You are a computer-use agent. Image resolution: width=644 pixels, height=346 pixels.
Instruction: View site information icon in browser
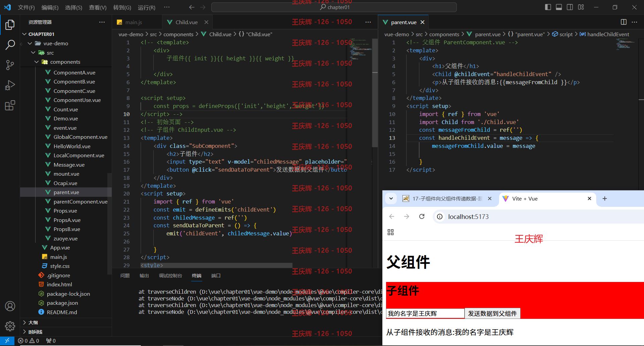coord(439,217)
